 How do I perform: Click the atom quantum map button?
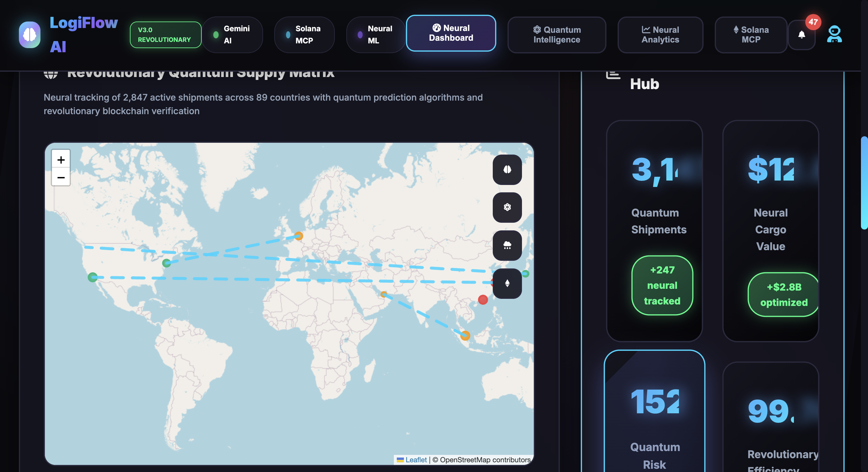tap(507, 207)
